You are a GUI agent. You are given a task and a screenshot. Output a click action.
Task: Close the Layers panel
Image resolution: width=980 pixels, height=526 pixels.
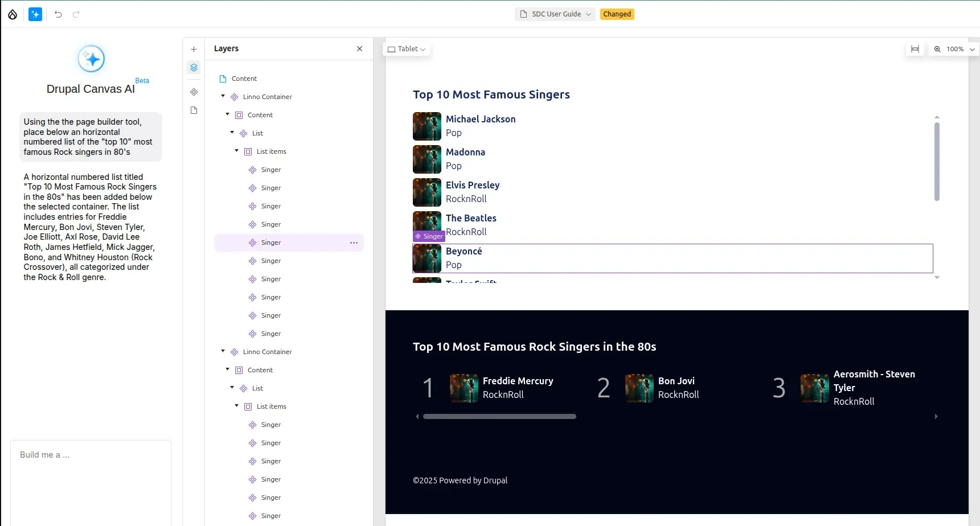[359, 49]
